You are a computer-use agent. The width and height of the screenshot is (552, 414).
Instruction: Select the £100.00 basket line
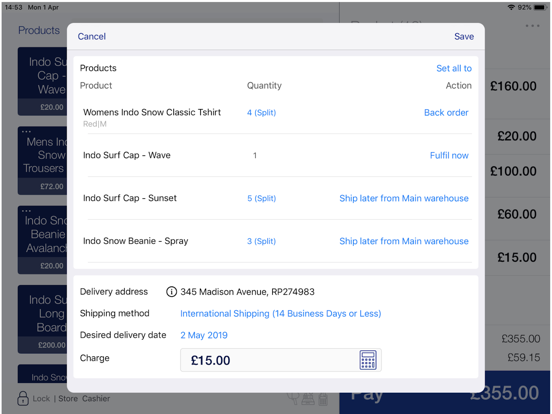pos(513,171)
